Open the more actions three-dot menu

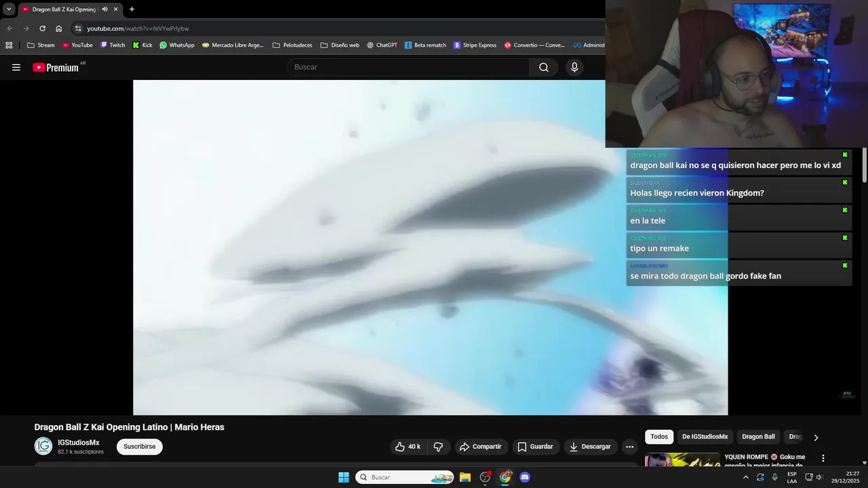click(x=629, y=447)
